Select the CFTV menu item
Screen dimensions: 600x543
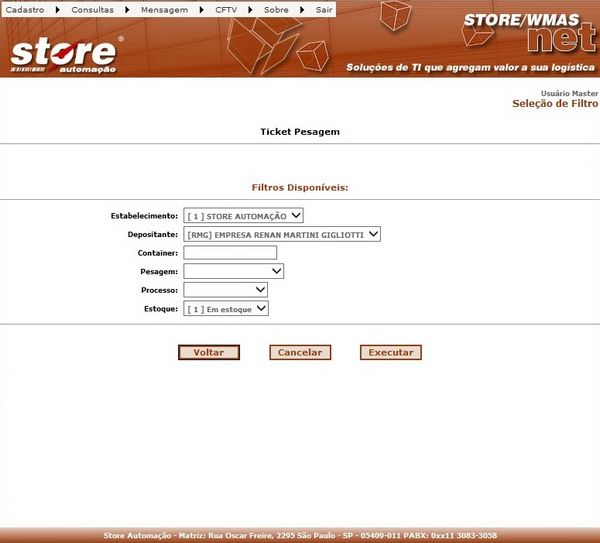[226, 9]
